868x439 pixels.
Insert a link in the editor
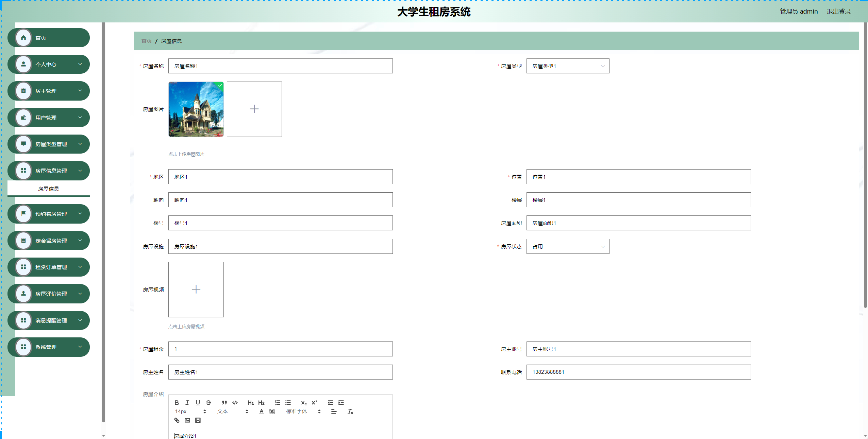point(177,420)
